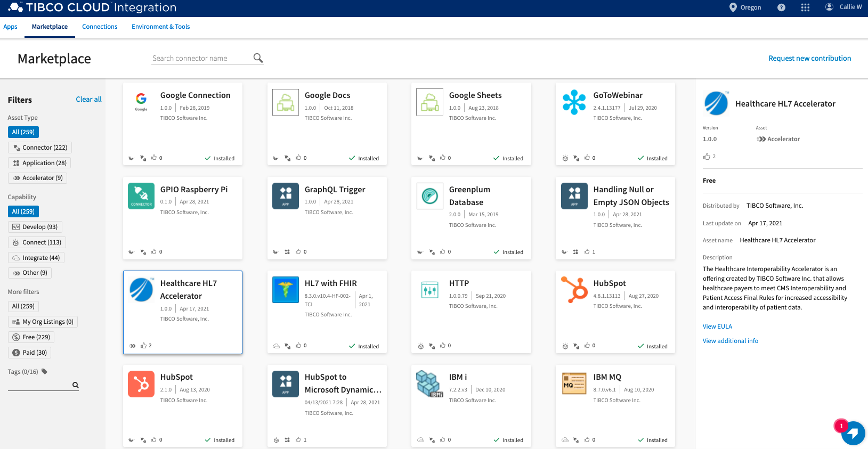Open the apps grid launcher icon

805,7
